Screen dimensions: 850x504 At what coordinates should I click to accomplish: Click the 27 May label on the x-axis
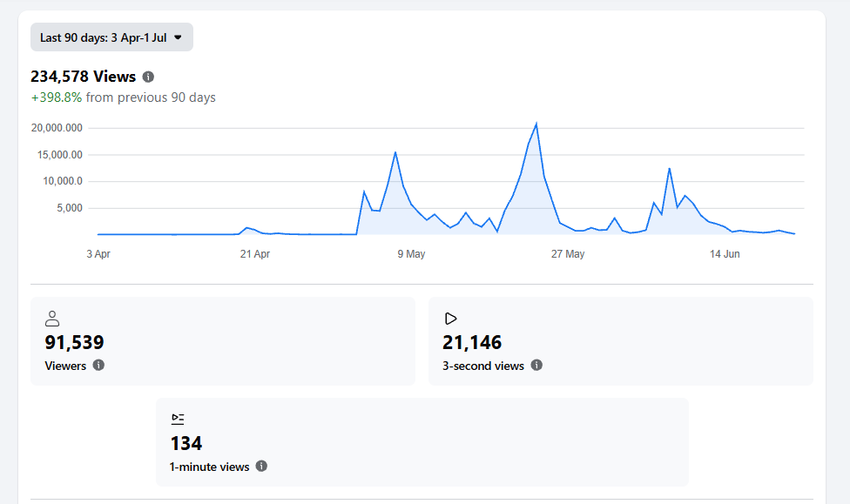(568, 254)
